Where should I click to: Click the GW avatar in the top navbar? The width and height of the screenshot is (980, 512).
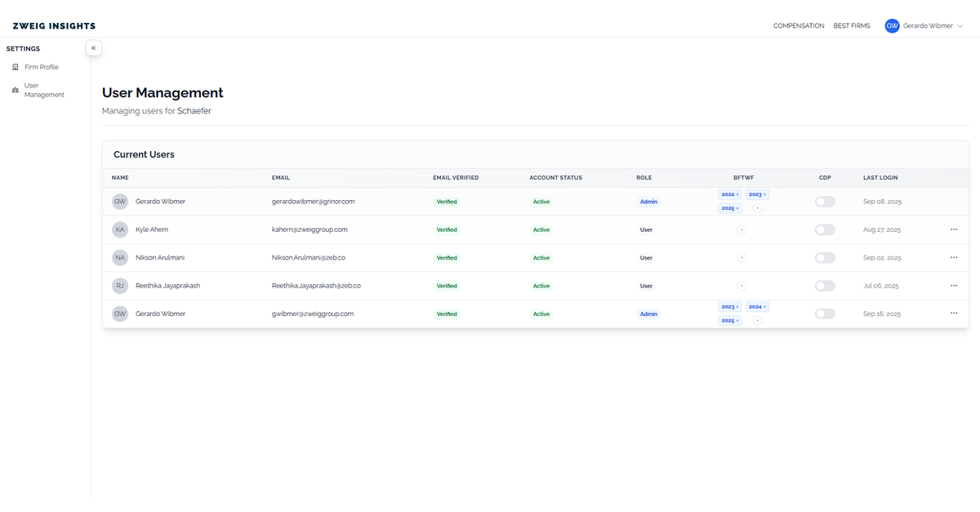(892, 25)
